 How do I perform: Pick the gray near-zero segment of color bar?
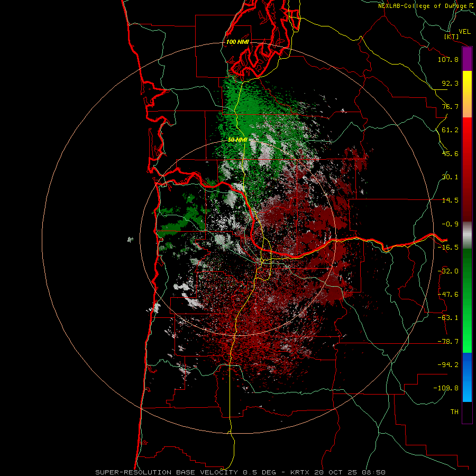pos(467,235)
